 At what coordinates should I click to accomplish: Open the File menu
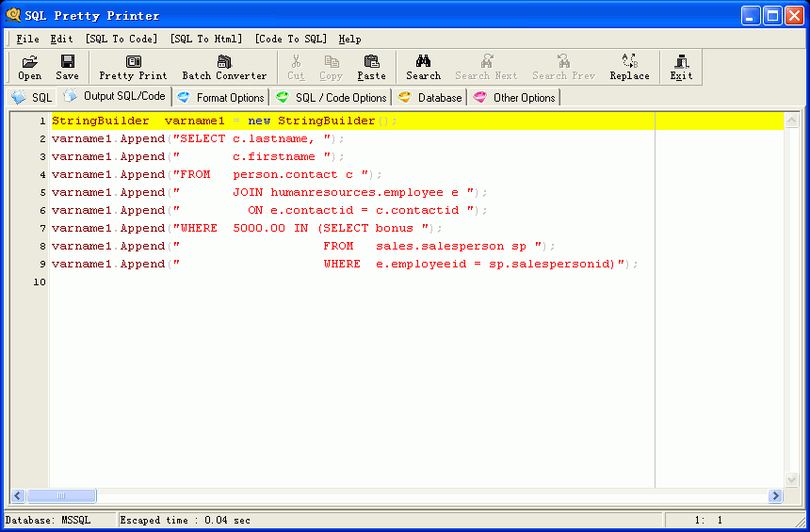point(27,39)
